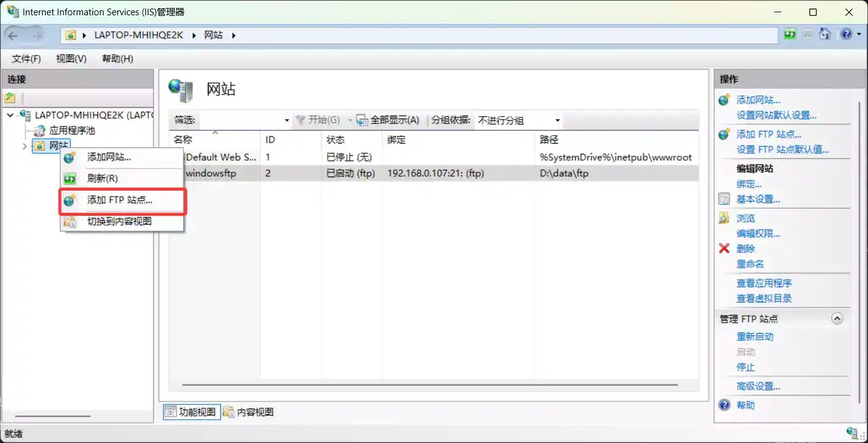The height and width of the screenshot is (443, 868).
Task: Click the status bar network icon
Action: [853, 433]
